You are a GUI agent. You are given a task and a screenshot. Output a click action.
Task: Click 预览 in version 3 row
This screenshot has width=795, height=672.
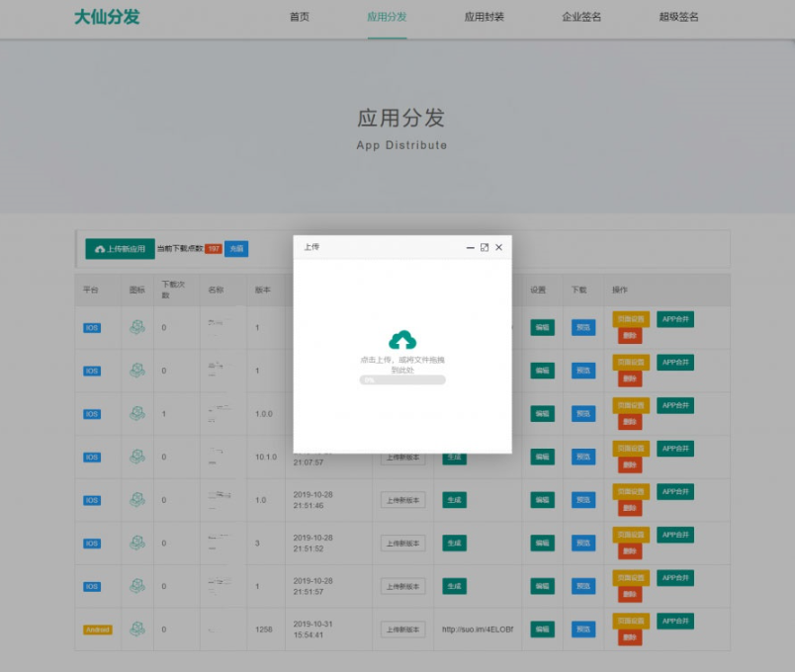(583, 544)
